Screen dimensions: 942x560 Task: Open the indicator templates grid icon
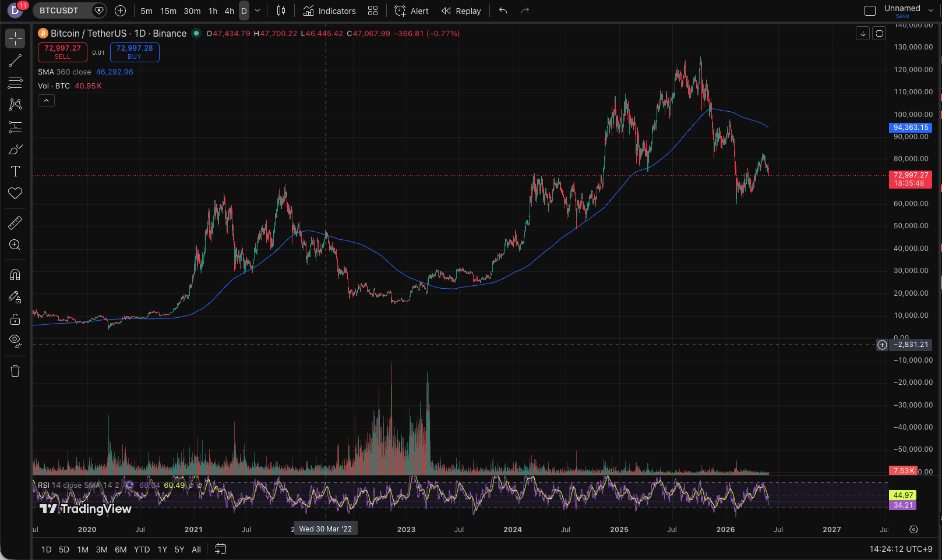tap(373, 10)
